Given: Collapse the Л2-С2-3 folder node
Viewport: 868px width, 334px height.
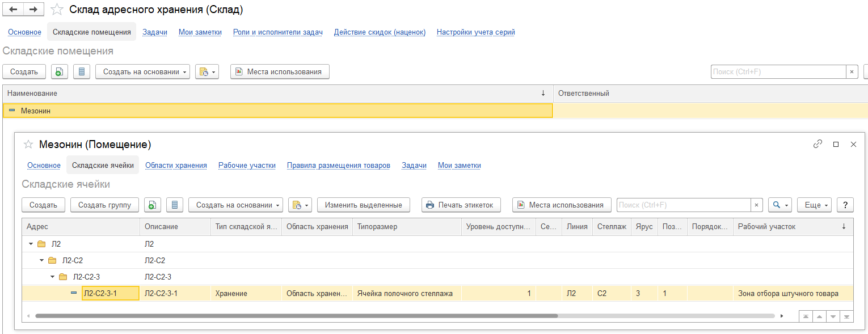Looking at the screenshot, I should (53, 277).
